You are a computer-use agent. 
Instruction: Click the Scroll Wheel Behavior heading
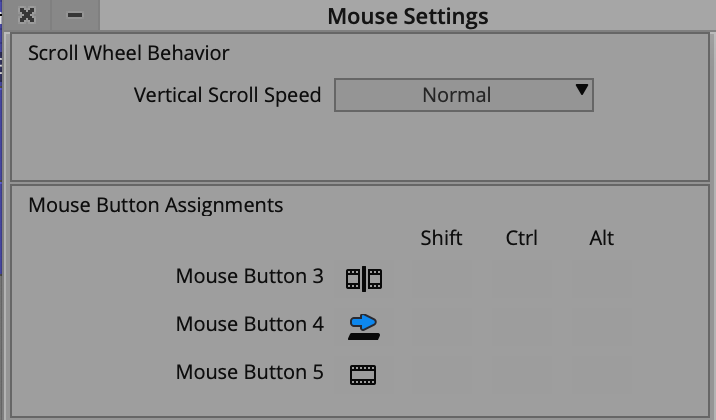click(128, 53)
